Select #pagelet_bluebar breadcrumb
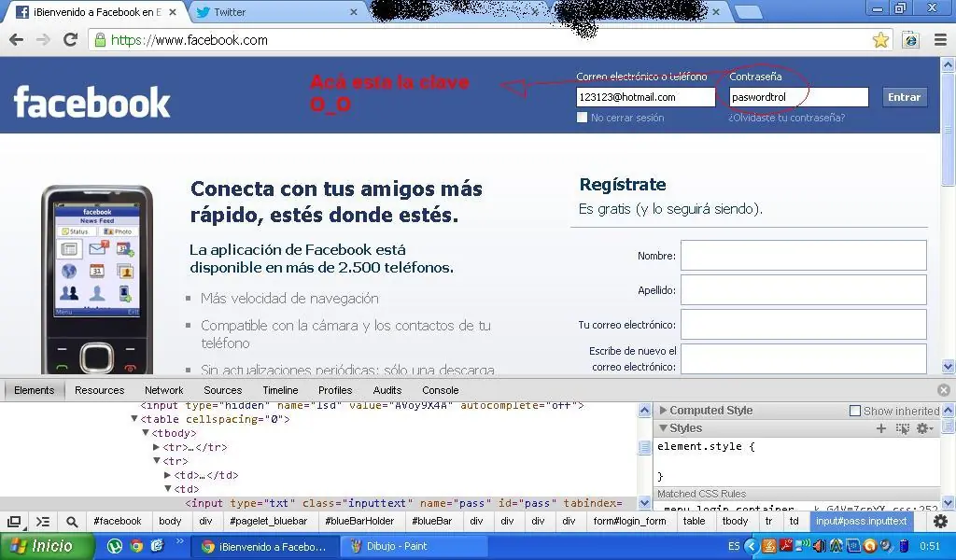Screen dimensions: 956x560 (x=268, y=521)
